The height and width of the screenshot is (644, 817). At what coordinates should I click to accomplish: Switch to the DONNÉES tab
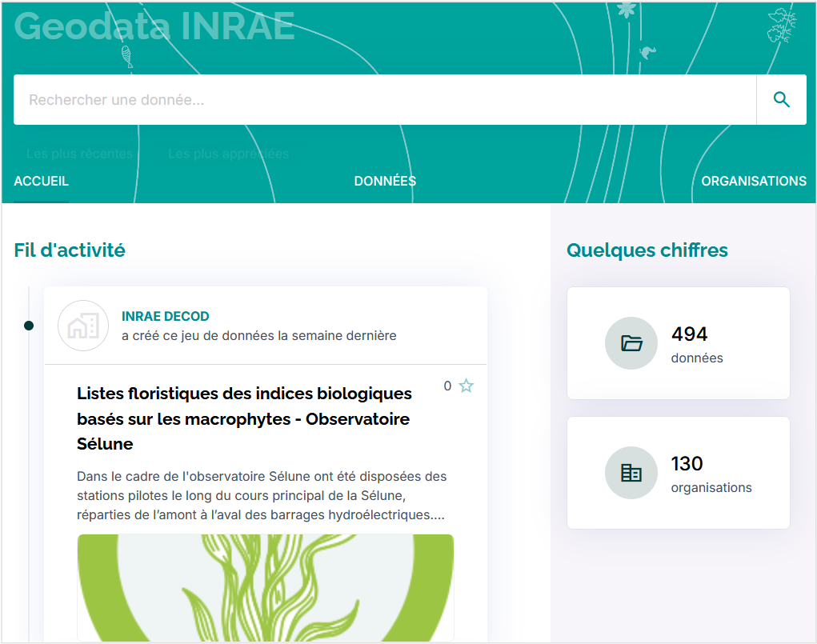pos(385,182)
